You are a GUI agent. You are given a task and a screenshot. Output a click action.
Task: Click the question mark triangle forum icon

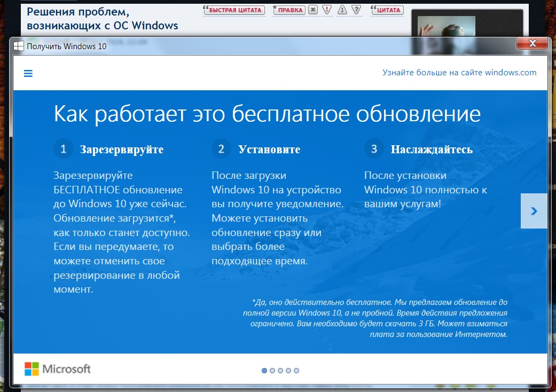click(357, 10)
